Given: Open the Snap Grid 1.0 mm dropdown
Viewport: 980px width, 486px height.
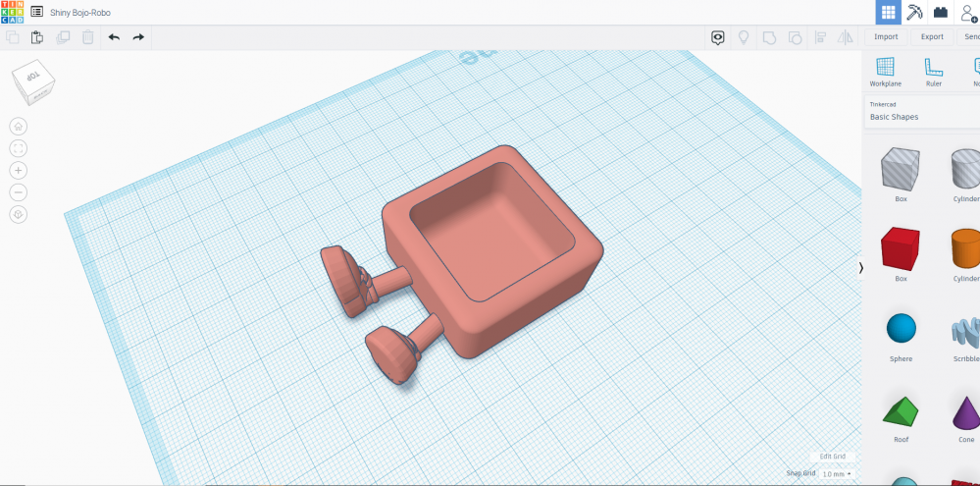Looking at the screenshot, I should (x=837, y=474).
